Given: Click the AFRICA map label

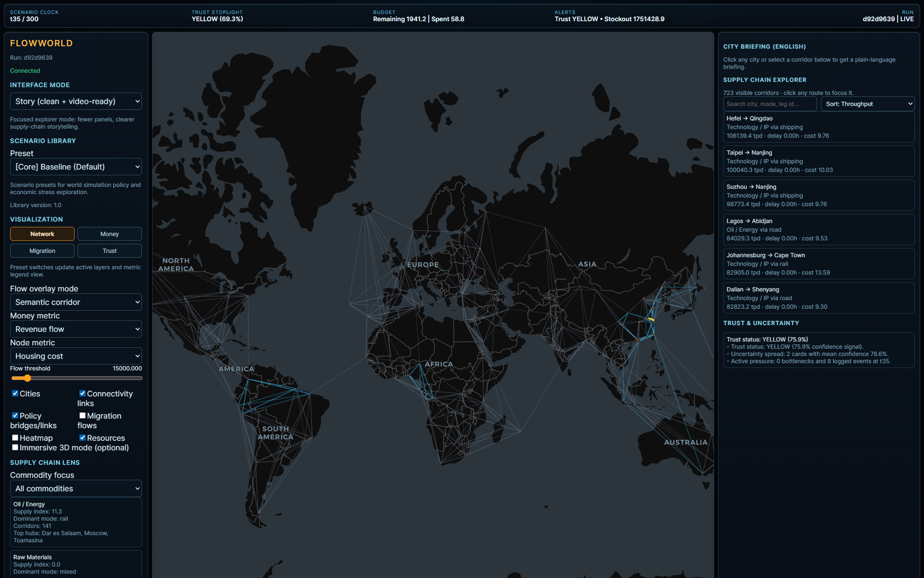Looking at the screenshot, I should [439, 364].
